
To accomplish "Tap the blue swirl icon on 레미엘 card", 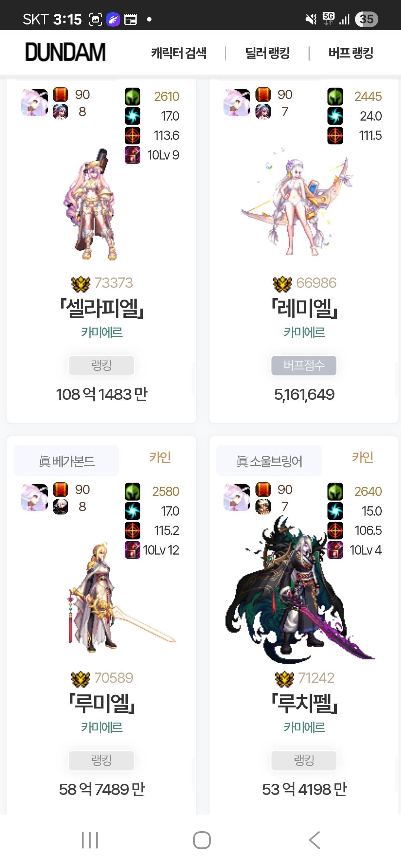I will click(x=335, y=116).
